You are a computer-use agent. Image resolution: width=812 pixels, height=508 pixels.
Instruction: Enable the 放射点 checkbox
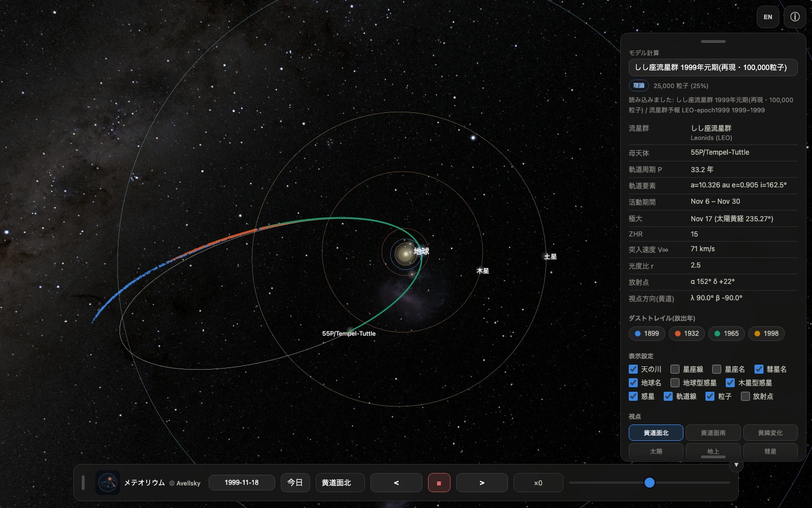(745, 396)
